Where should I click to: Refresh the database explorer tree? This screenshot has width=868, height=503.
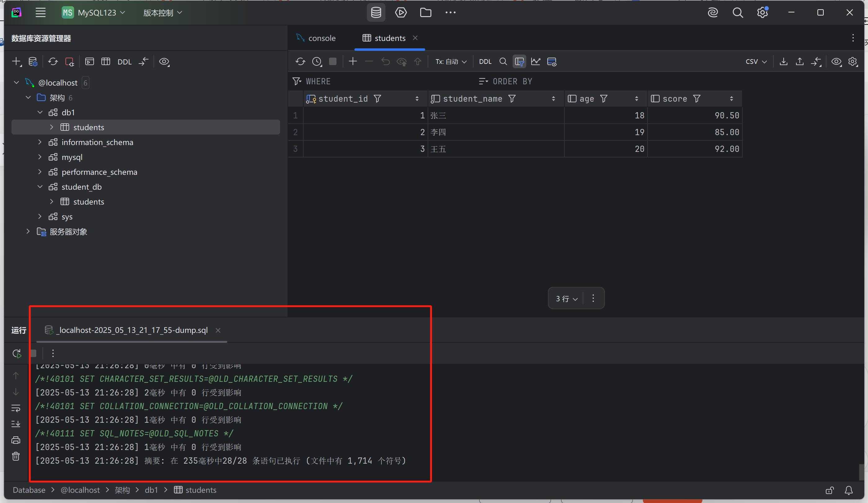tap(53, 62)
